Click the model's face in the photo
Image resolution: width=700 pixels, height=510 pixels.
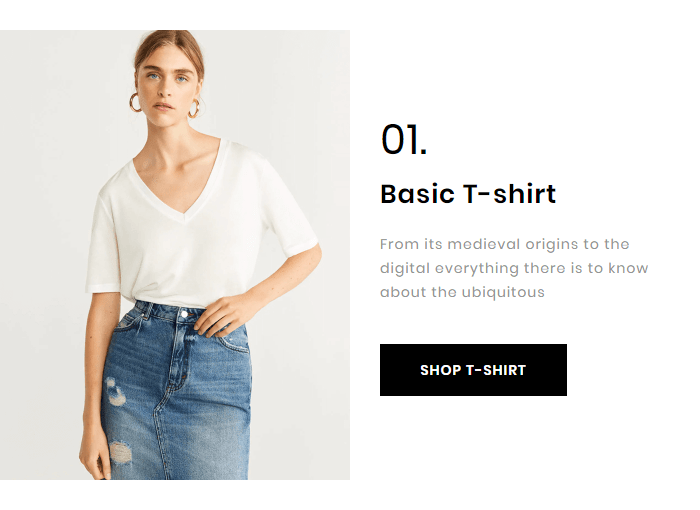point(167,88)
